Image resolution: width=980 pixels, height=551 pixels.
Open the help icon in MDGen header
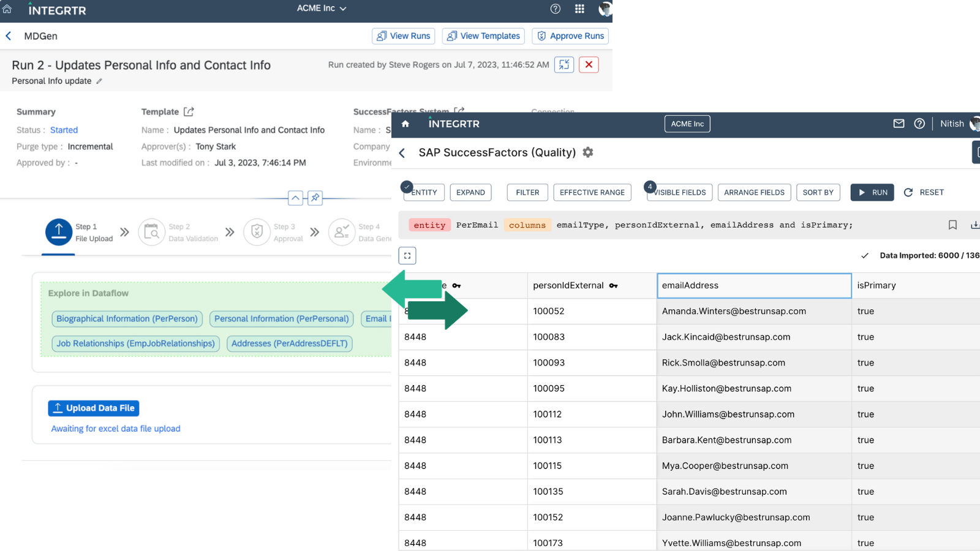click(556, 9)
